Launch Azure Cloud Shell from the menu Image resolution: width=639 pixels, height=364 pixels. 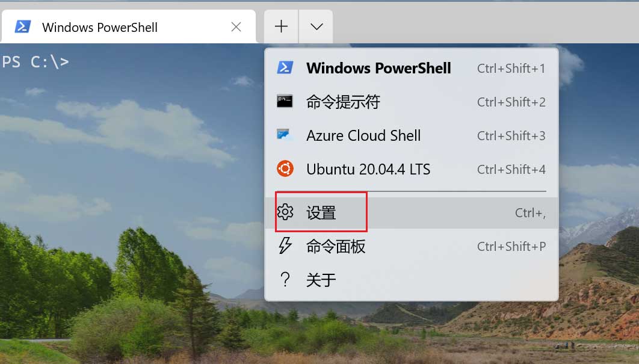[x=411, y=135]
